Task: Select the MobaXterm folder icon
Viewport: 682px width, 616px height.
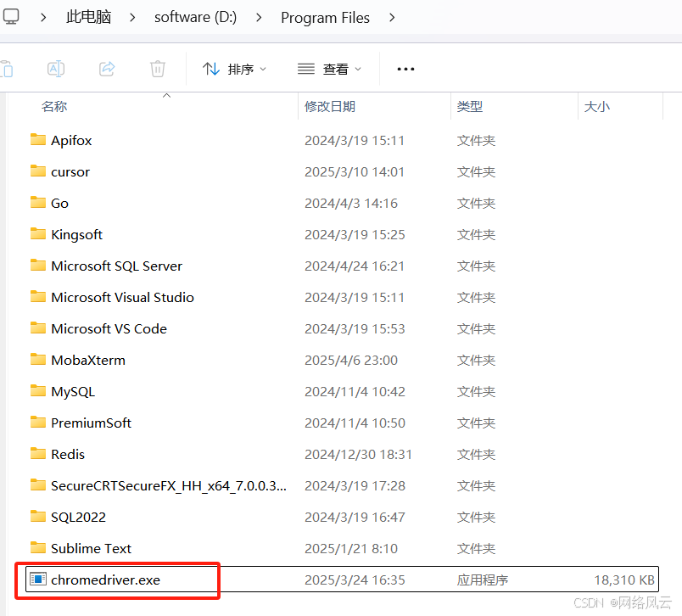Action: (x=38, y=360)
